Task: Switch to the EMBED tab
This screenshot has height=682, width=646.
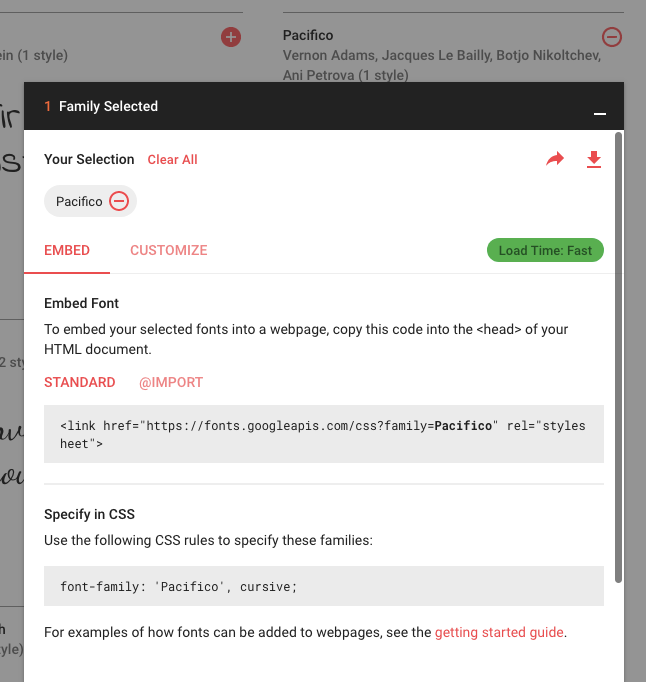Action: pos(67,251)
